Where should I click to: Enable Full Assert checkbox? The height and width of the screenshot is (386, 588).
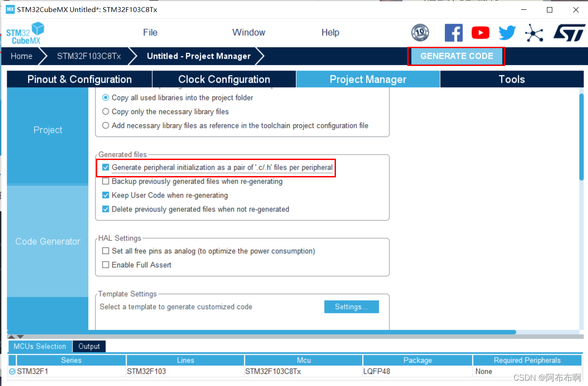(x=106, y=265)
